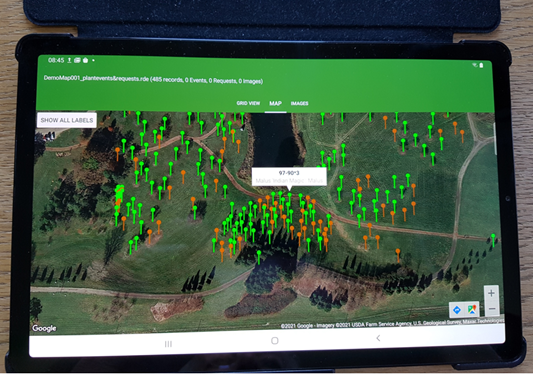
Task: Switch to the GRID VIEW tab
Action: click(x=248, y=103)
